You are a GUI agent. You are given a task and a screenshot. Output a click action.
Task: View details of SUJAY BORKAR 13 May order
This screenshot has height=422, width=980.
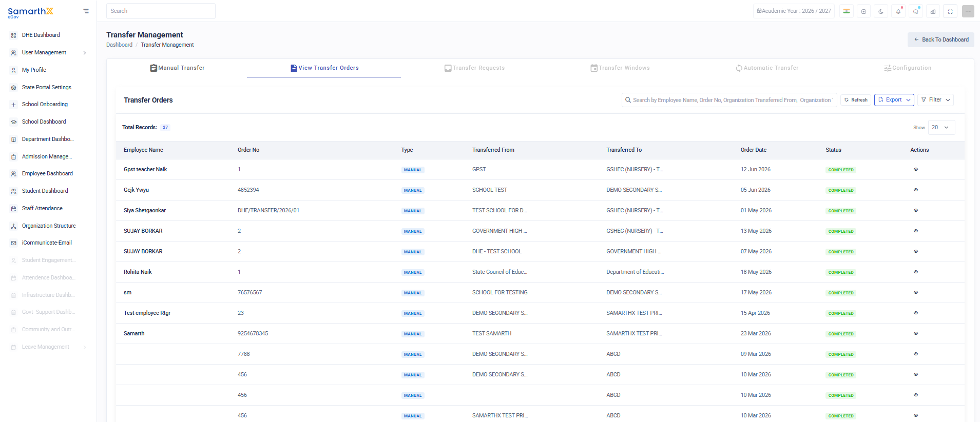click(916, 231)
